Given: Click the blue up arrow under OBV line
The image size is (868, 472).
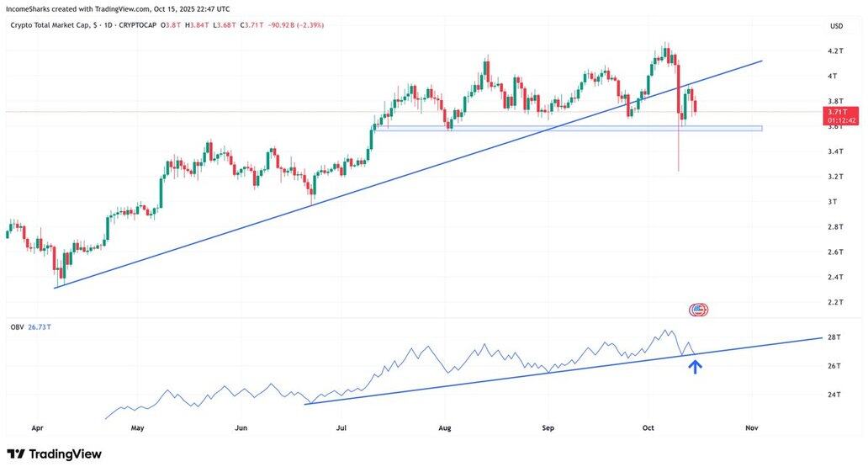Looking at the screenshot, I should (696, 366).
